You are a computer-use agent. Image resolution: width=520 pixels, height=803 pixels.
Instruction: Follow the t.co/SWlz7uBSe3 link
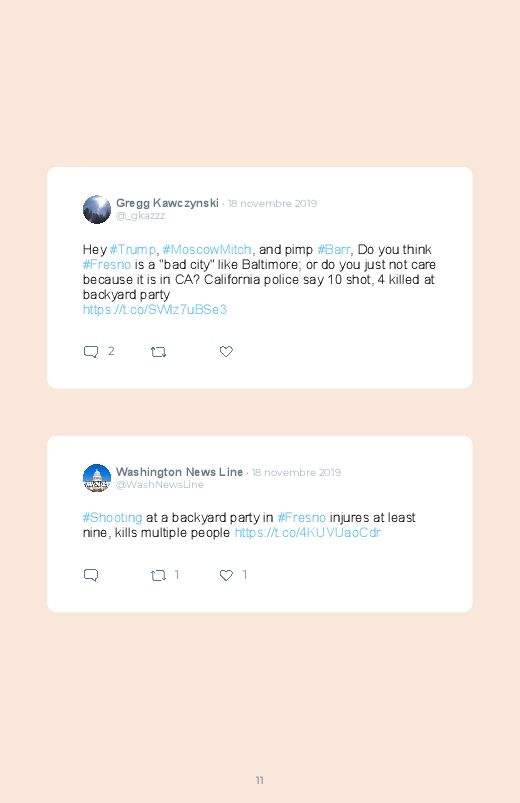155,310
